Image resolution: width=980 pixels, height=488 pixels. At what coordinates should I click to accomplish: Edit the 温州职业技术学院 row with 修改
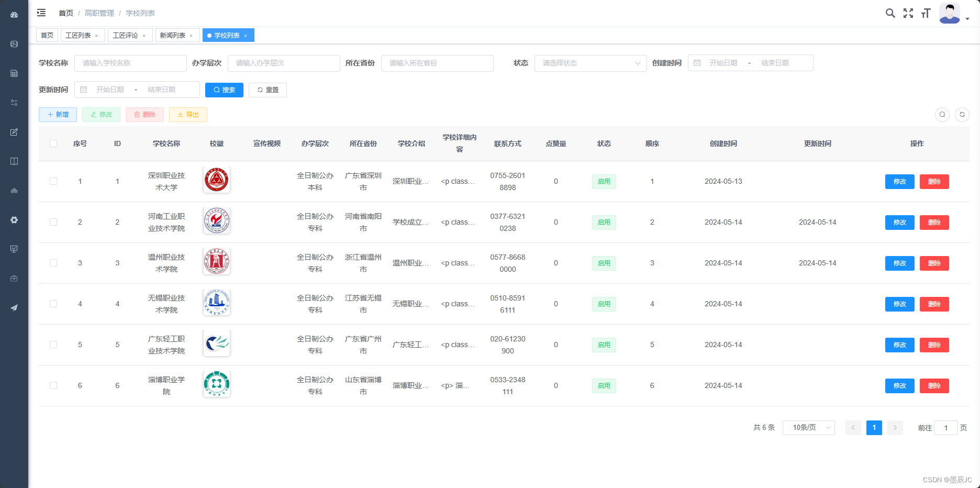tap(899, 263)
